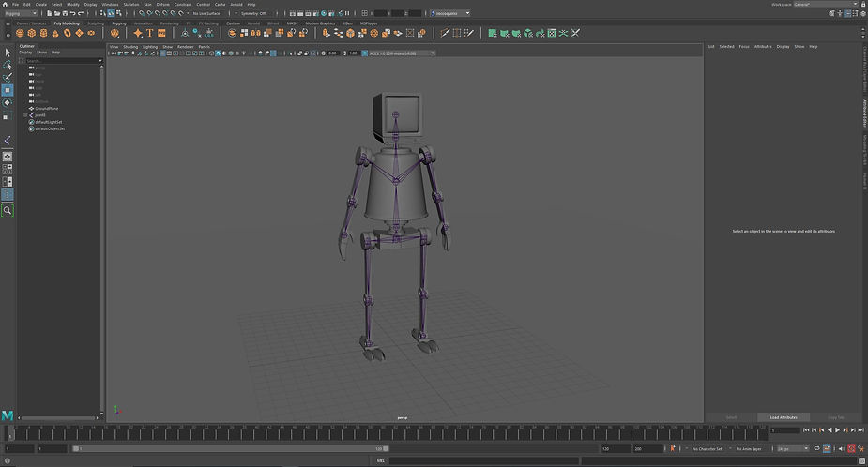Click the viewport gamma value field
This screenshot has width=868, height=467.
click(353, 53)
